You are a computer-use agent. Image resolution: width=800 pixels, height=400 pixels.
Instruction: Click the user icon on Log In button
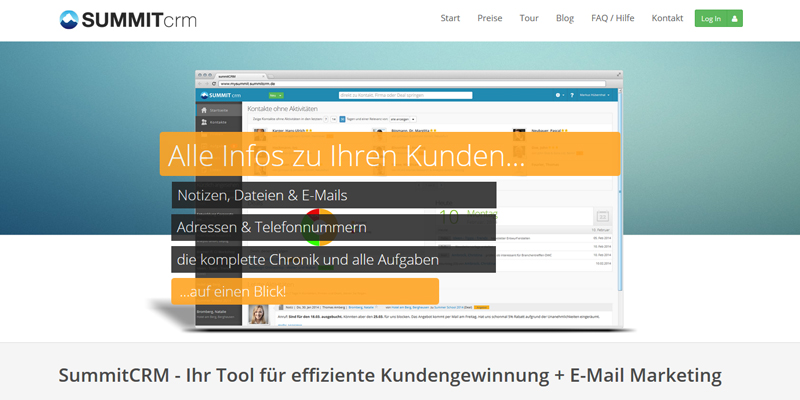coord(735,19)
